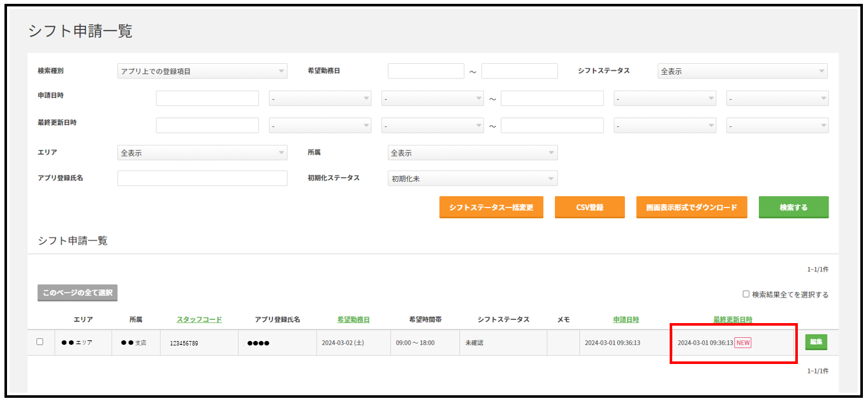Open the シフトステータス dropdown showing 全表示

(x=742, y=71)
